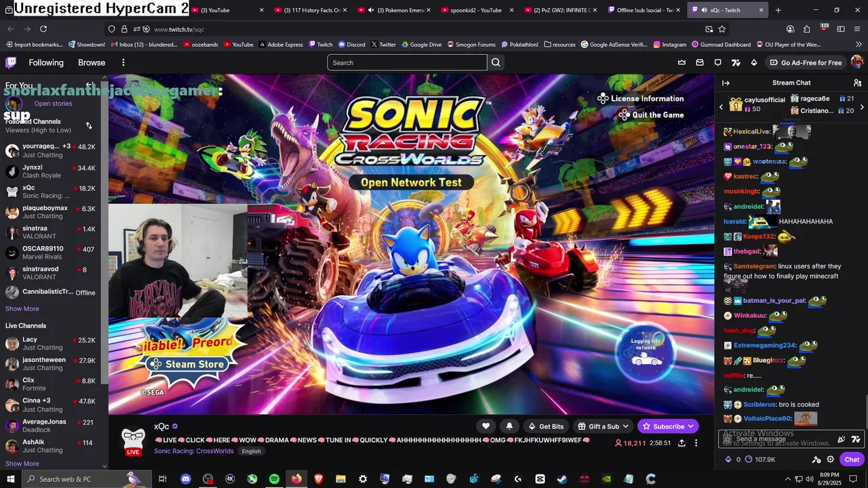
Task: Open stream more options vertical dots
Action: [696, 443]
